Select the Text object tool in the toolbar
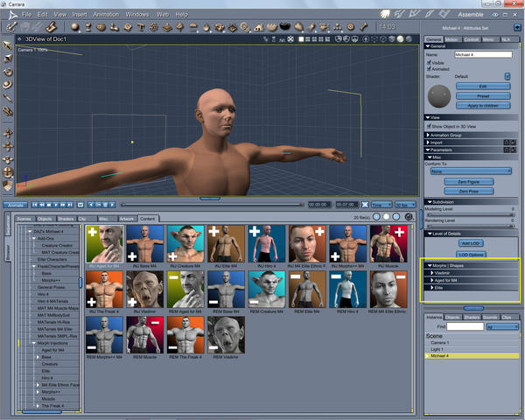The height and width of the screenshot is (420, 525). (141, 27)
